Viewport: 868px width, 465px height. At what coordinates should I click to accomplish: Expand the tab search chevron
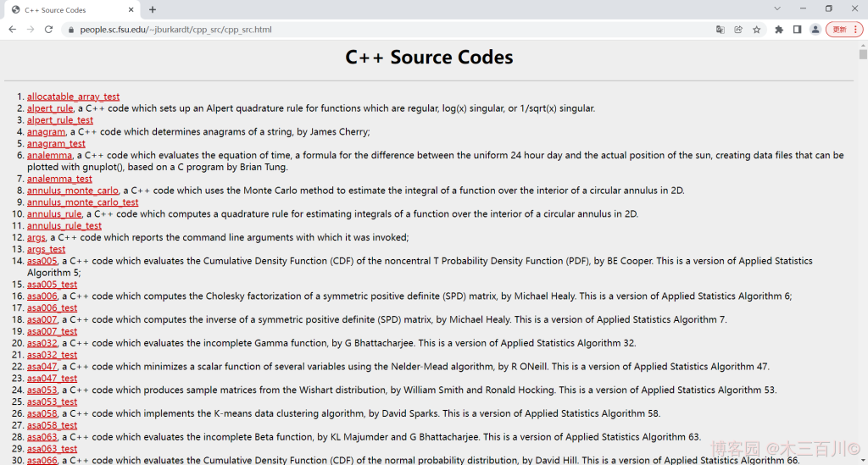point(777,8)
